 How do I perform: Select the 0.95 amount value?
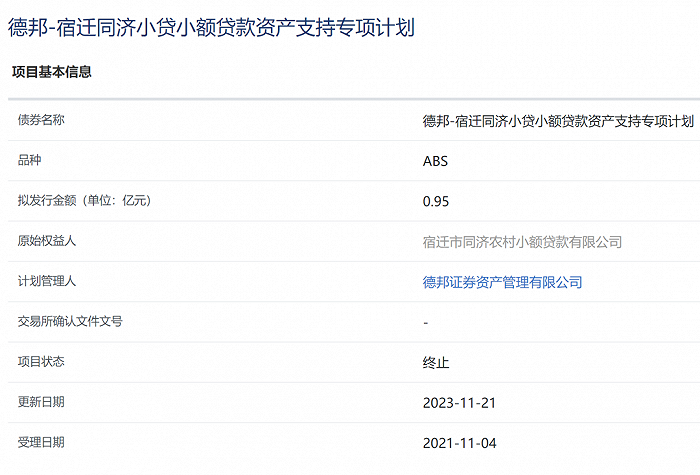pyautogui.click(x=436, y=201)
